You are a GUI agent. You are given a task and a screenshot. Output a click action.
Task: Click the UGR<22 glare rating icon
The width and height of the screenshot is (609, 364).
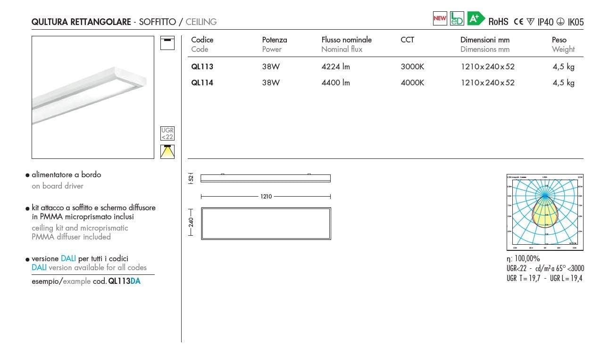point(167,133)
